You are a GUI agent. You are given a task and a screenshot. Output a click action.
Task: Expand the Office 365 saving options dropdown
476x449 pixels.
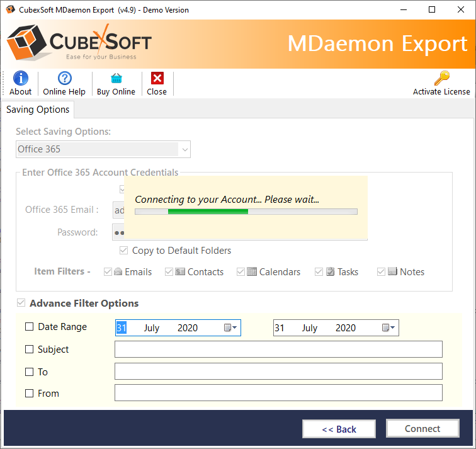click(184, 150)
